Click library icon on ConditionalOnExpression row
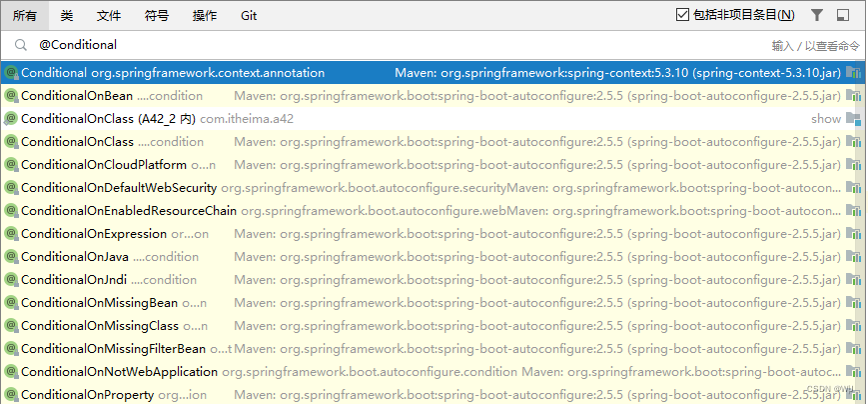The width and height of the screenshot is (868, 404). tap(854, 234)
